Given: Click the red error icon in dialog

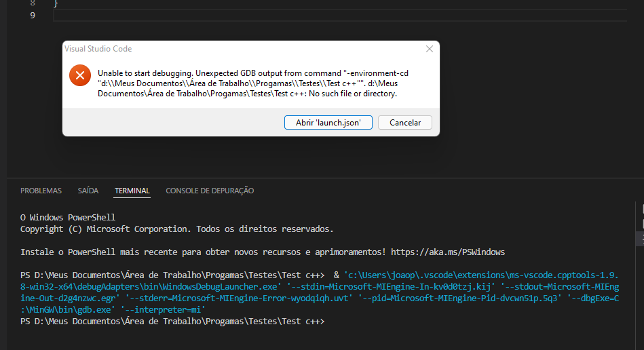Looking at the screenshot, I should (x=80, y=75).
